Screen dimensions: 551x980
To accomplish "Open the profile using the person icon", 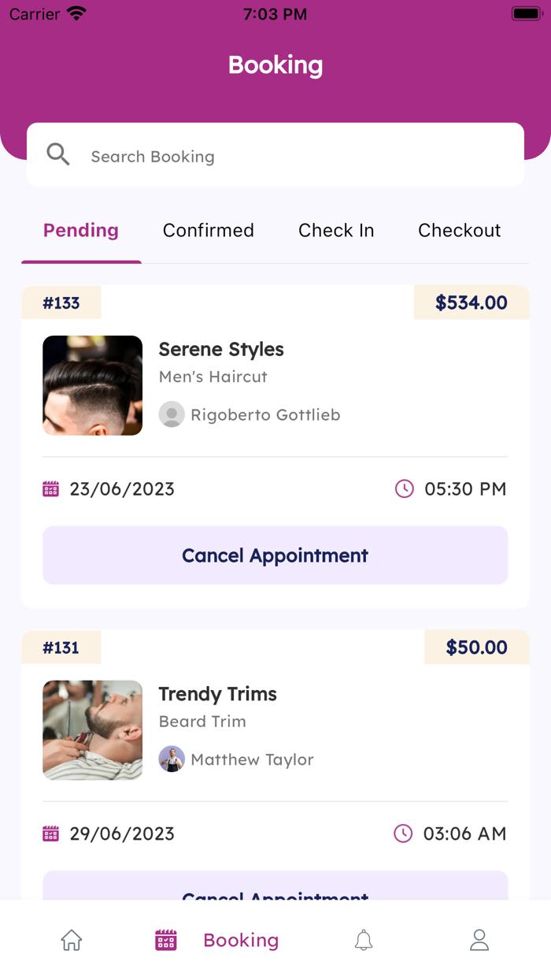I will [x=479, y=940].
